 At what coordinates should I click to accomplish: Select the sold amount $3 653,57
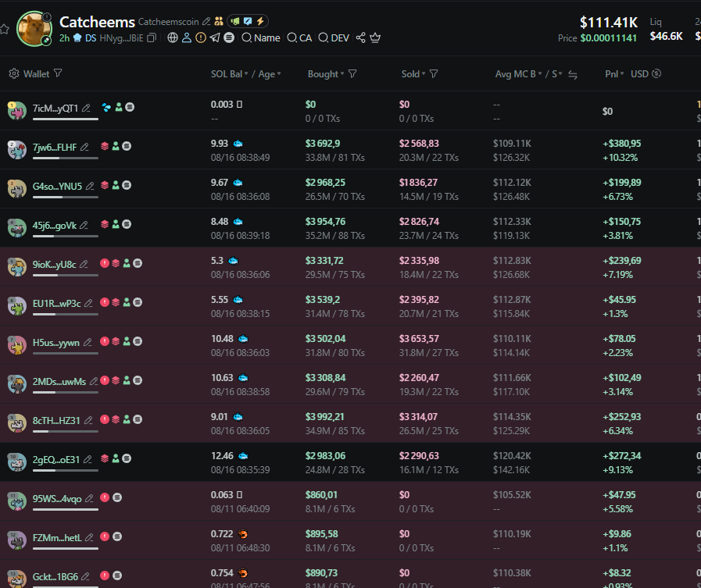419,339
